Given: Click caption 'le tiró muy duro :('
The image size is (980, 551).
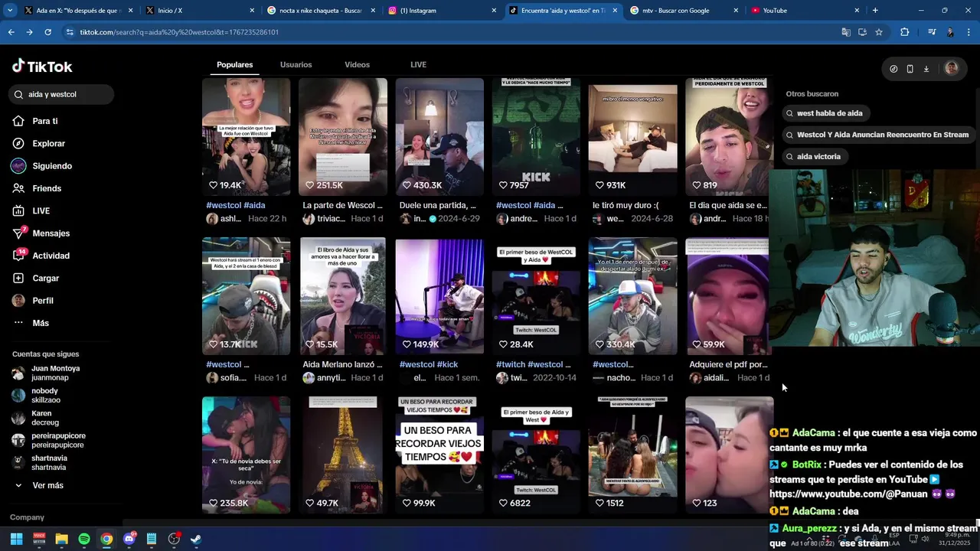Looking at the screenshot, I should click(x=626, y=205).
